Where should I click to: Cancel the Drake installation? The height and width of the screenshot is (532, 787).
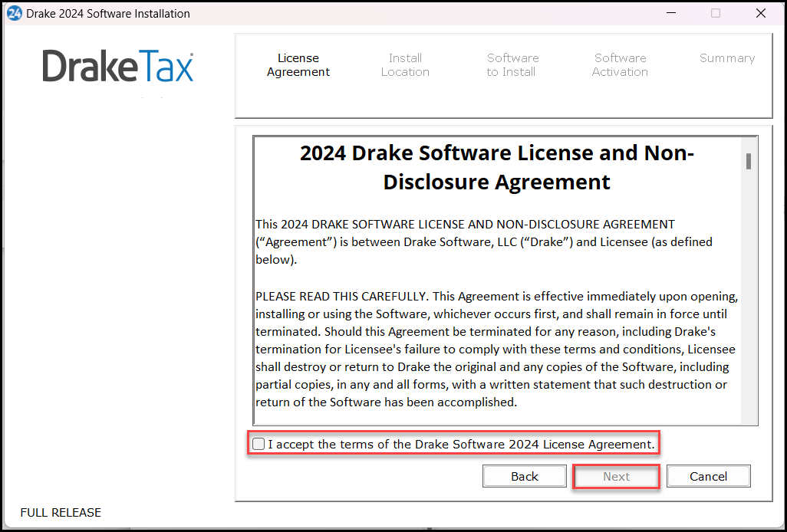point(708,476)
